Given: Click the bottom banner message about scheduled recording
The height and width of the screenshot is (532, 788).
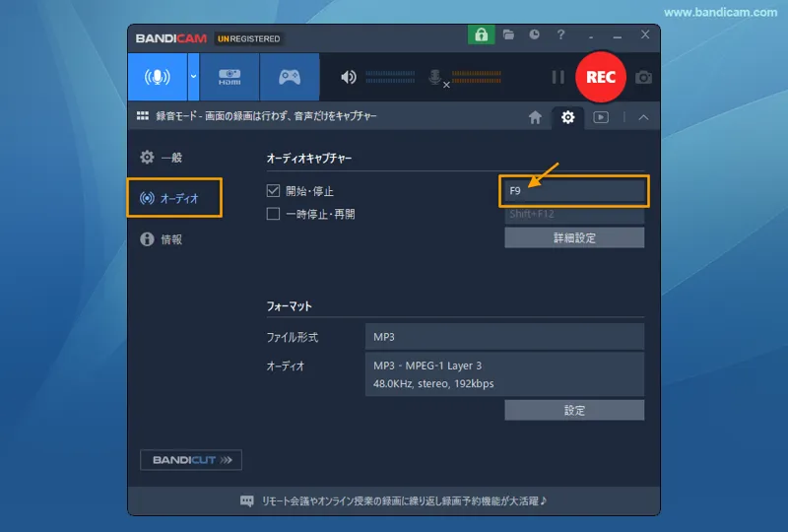Looking at the screenshot, I should click(x=404, y=500).
